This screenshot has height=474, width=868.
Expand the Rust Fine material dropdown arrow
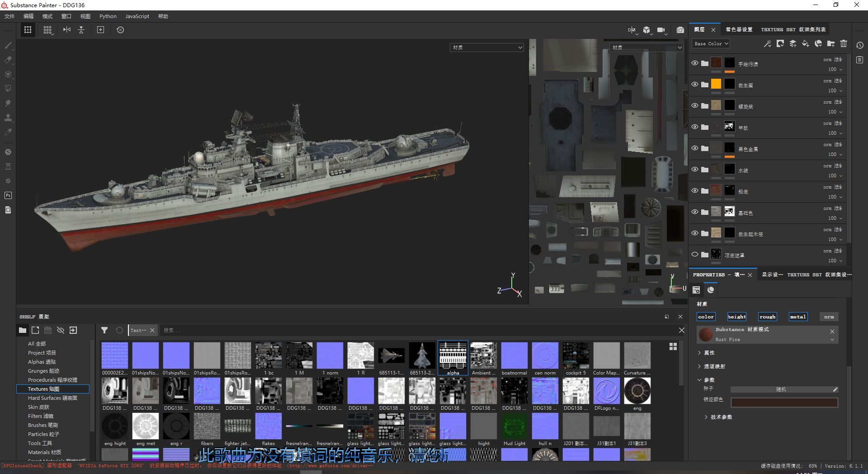pyautogui.click(x=832, y=340)
